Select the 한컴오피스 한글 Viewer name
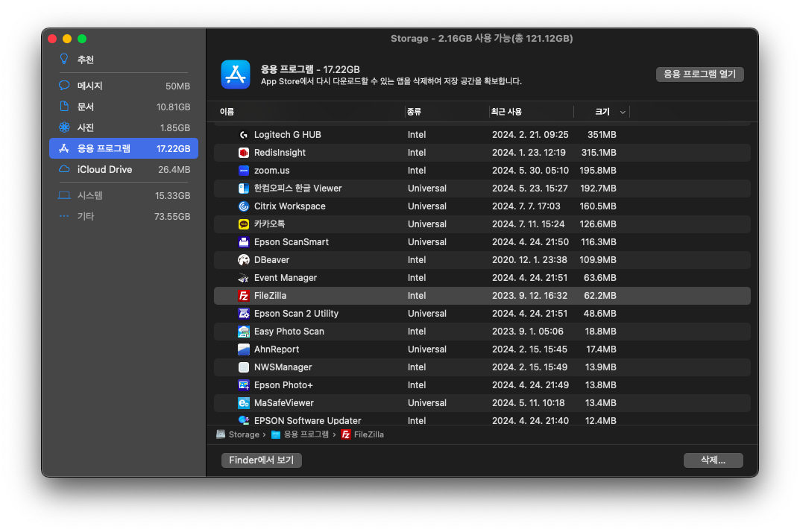800x532 pixels. pos(298,189)
